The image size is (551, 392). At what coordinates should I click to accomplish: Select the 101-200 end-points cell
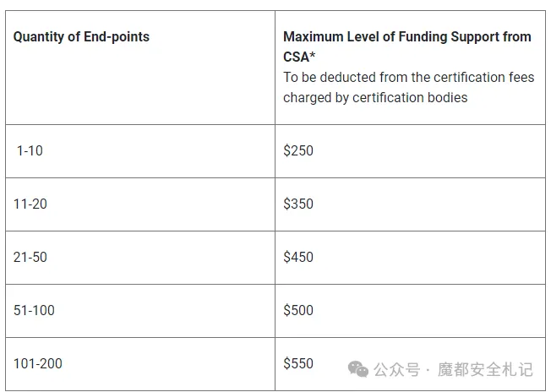click(x=140, y=364)
